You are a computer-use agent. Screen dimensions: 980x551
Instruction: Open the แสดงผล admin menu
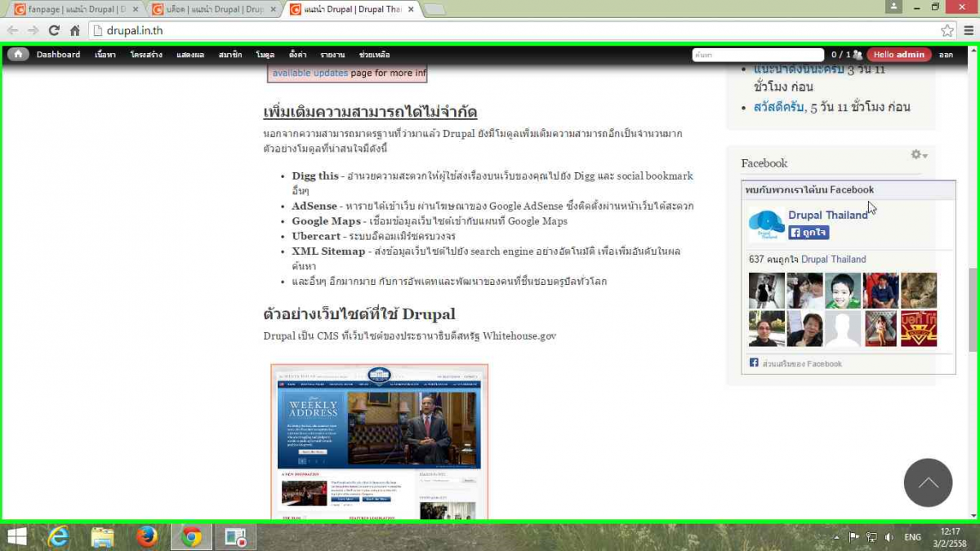click(190, 55)
